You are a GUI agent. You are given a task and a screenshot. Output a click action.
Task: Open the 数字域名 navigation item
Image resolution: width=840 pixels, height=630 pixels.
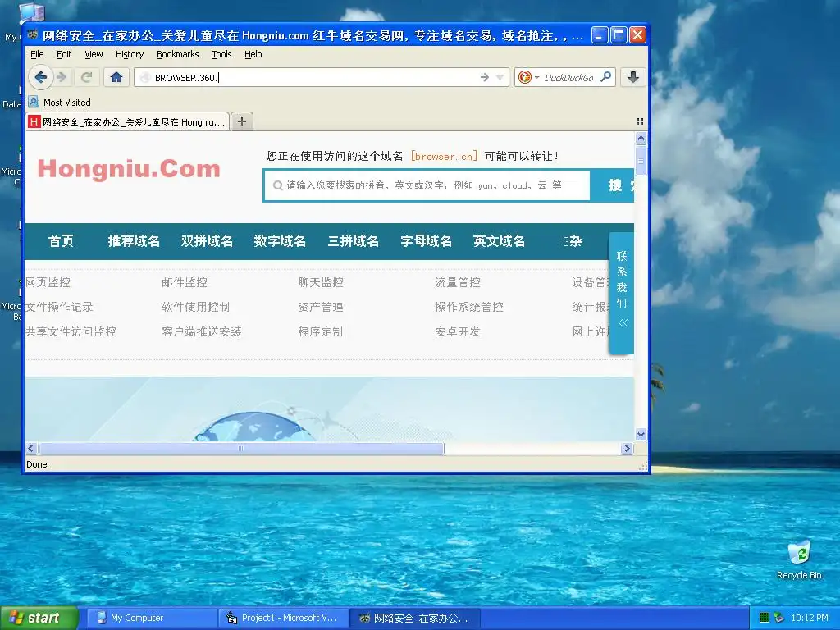pos(280,241)
